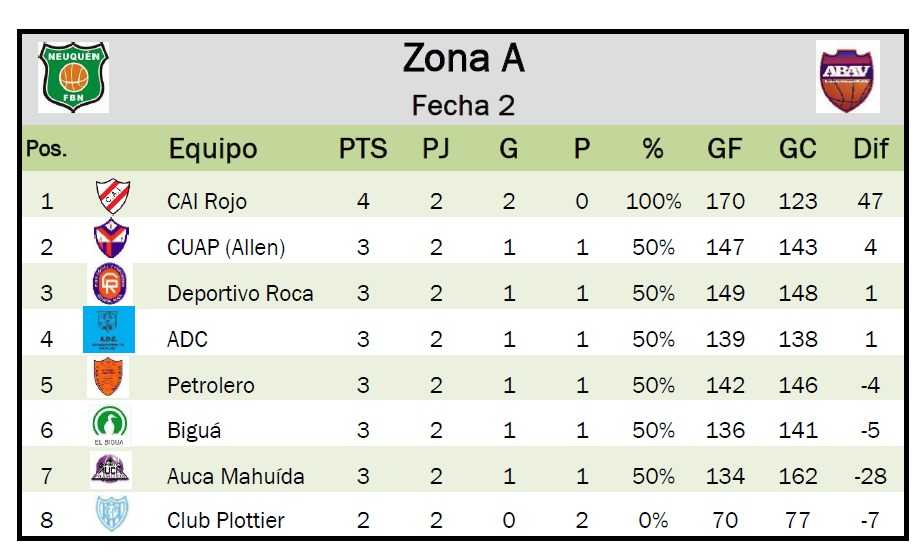Click the 100% win percentage cell
Screen dimensions: 923x552
click(x=653, y=201)
